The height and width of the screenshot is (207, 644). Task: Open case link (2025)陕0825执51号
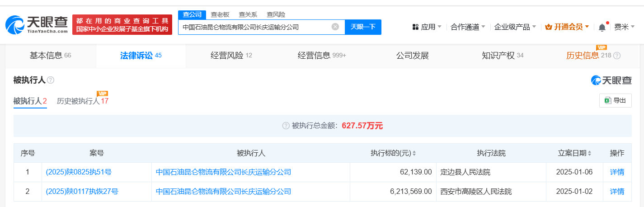pos(79,172)
